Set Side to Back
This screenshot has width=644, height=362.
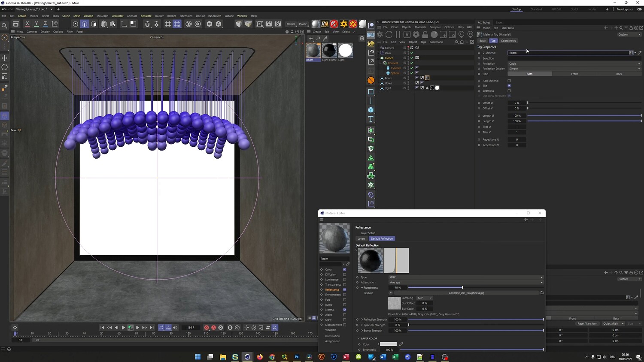tap(619, 74)
